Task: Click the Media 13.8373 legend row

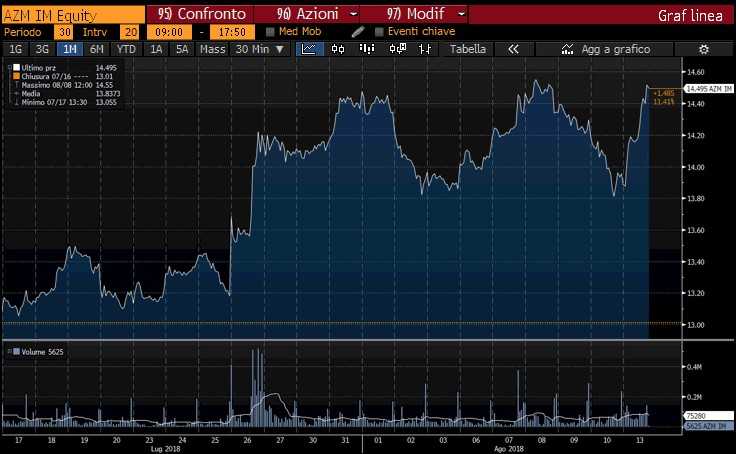Action: (x=65, y=93)
